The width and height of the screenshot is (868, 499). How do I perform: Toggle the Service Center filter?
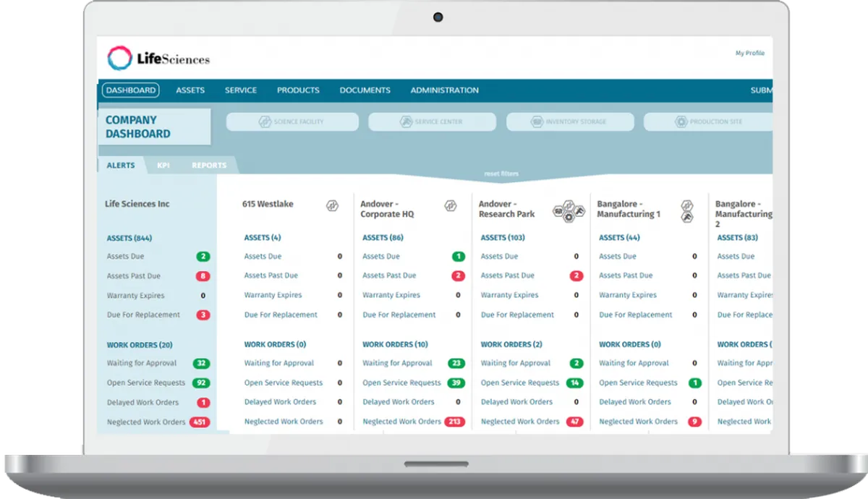click(x=433, y=121)
